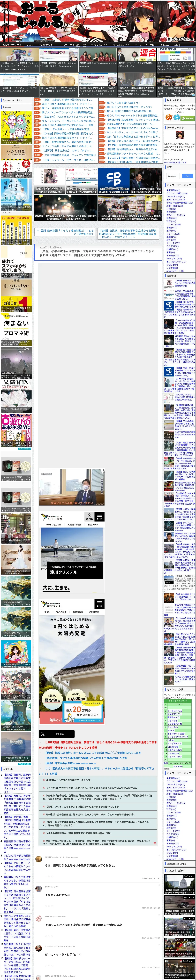The width and height of the screenshot is (196, 980).
Task: Click the article title 小泉進次郎元環境大臣「太陽光を
Action: click(97, 253)
